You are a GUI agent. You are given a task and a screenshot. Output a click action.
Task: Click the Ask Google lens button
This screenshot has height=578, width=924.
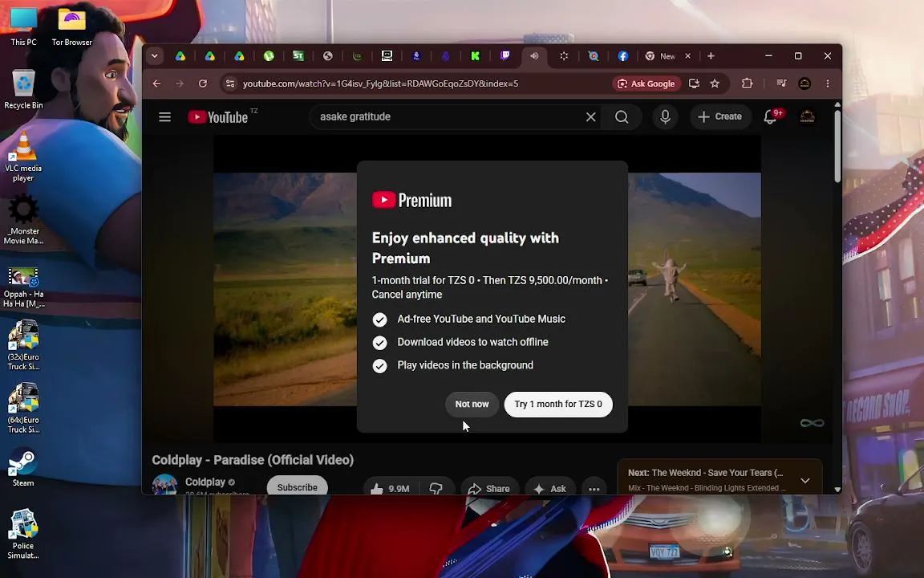646,83
